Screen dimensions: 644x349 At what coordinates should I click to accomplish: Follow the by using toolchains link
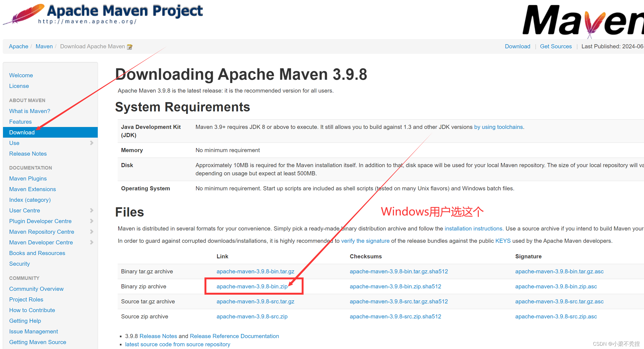point(498,127)
